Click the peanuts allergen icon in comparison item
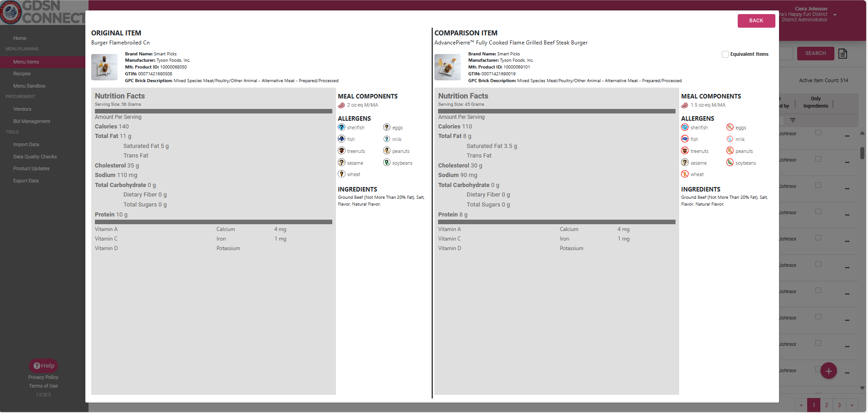 coord(730,151)
